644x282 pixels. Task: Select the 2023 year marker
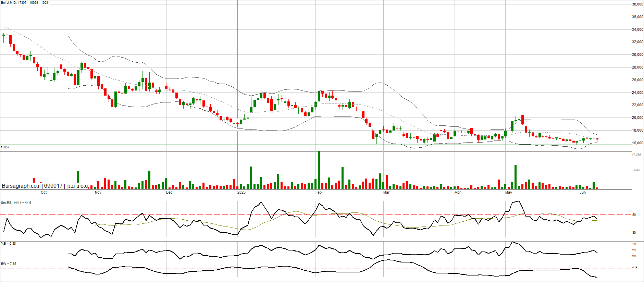click(x=241, y=193)
